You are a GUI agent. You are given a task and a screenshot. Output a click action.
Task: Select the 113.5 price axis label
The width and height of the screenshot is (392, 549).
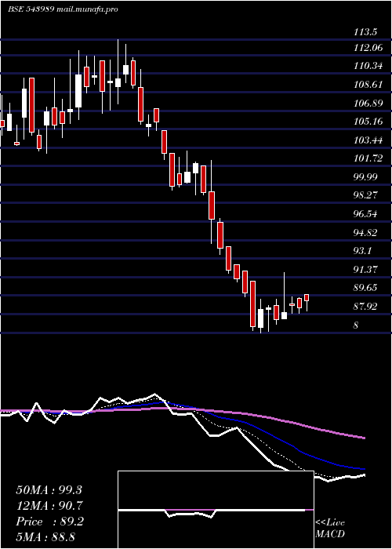click(366, 33)
